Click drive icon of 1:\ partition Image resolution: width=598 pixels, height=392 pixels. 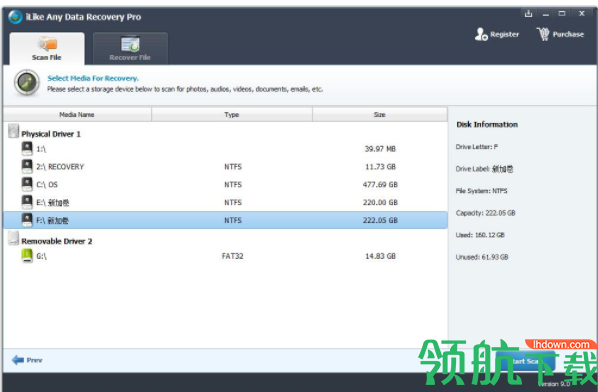(x=27, y=148)
